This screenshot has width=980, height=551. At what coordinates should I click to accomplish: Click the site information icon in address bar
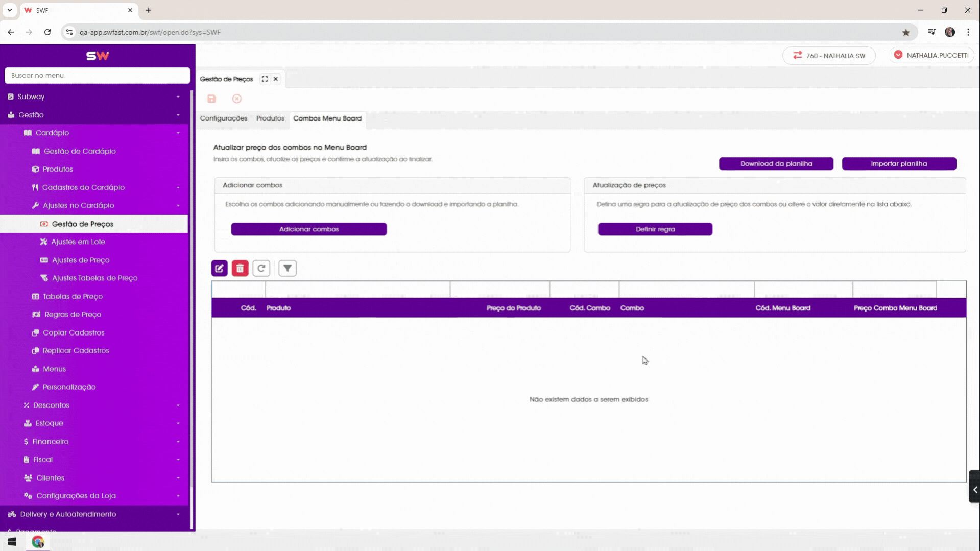(x=69, y=32)
